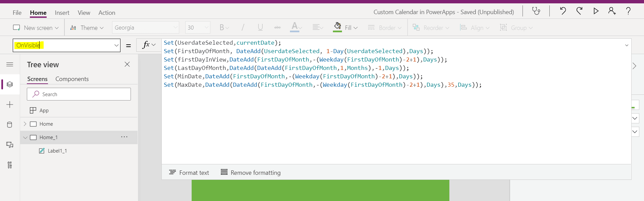The image size is (644, 201).
Task: Switch to the Components tab
Action: click(72, 79)
